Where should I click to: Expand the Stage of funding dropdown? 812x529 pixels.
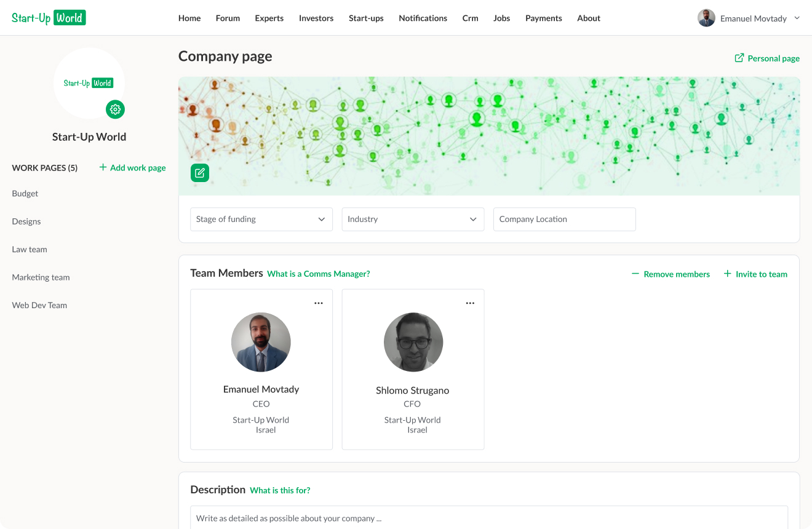pos(261,219)
